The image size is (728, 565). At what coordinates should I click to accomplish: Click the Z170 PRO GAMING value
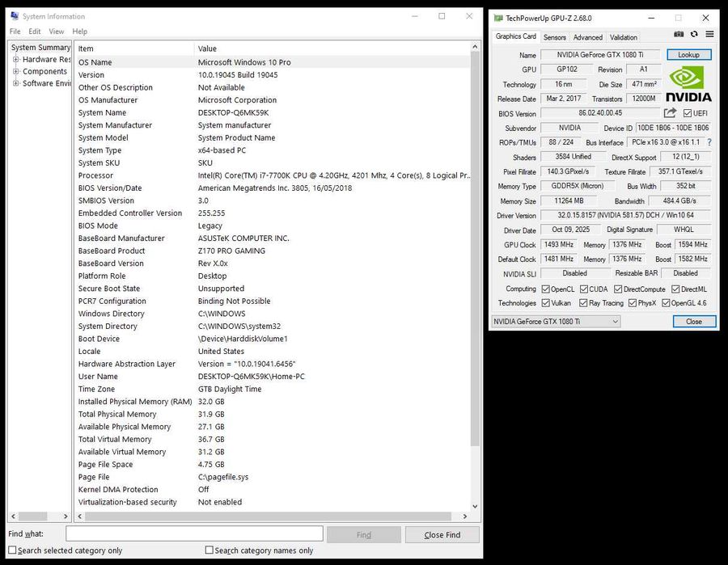[x=231, y=251]
